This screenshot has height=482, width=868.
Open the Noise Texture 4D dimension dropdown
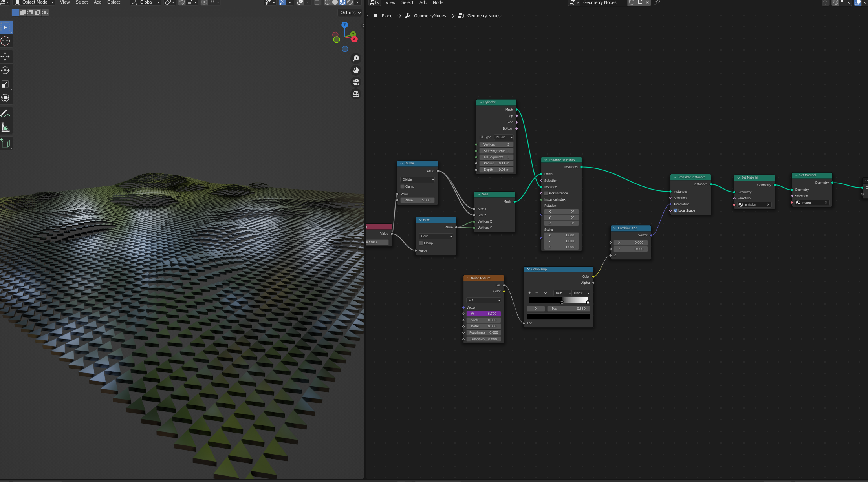484,300
